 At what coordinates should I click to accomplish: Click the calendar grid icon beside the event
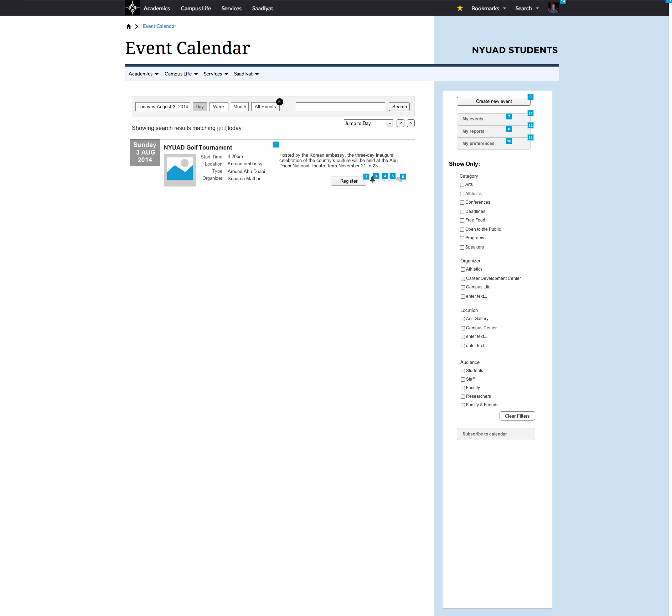[x=399, y=180]
